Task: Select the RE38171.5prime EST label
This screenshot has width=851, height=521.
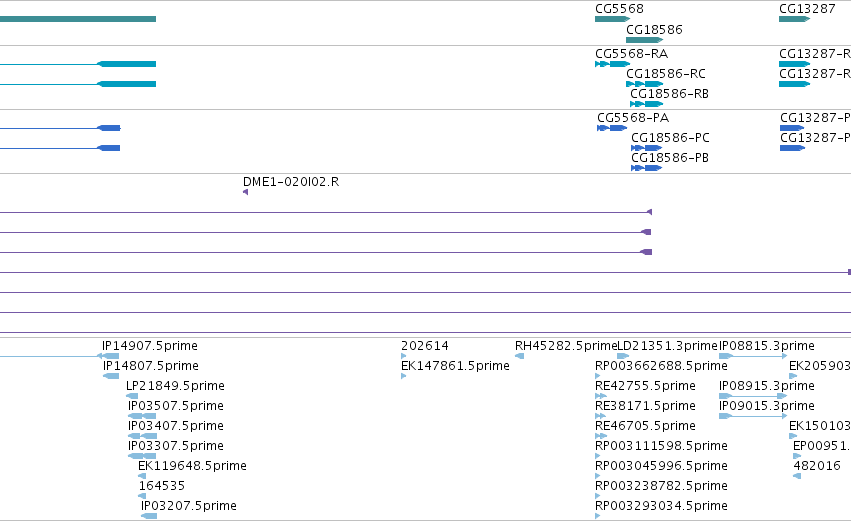Action: coord(645,406)
